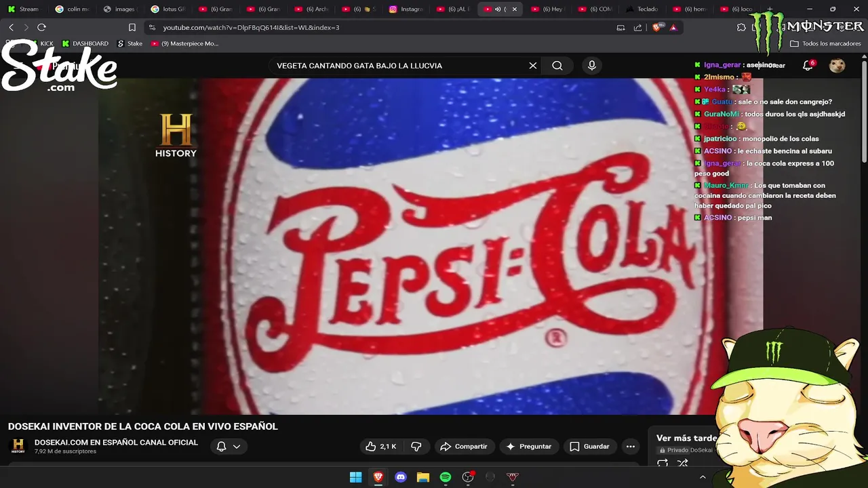Open File Explorer from the taskbar

[422, 477]
